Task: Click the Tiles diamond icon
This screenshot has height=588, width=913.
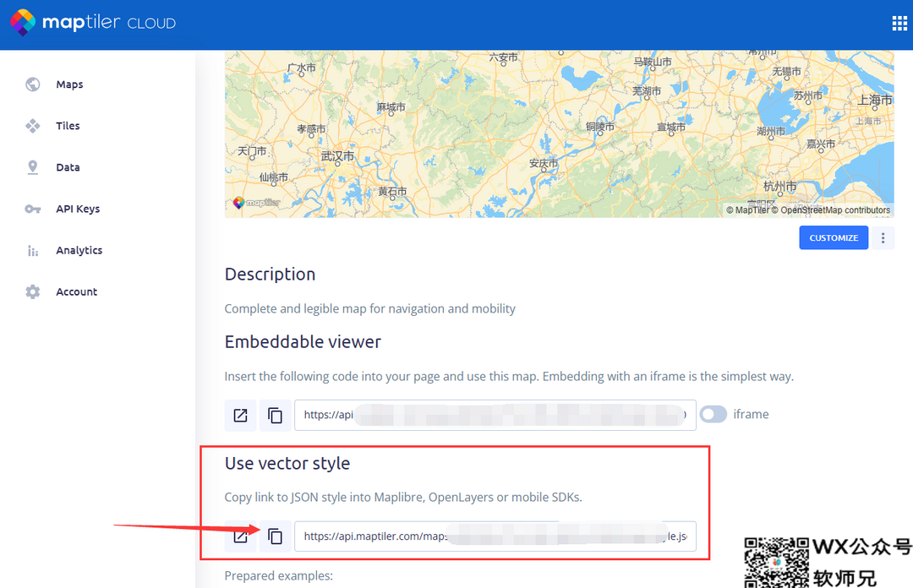Action: tap(33, 126)
